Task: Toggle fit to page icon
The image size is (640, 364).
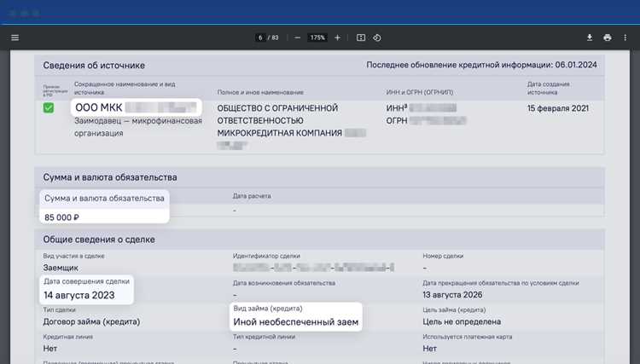Action: (x=361, y=38)
